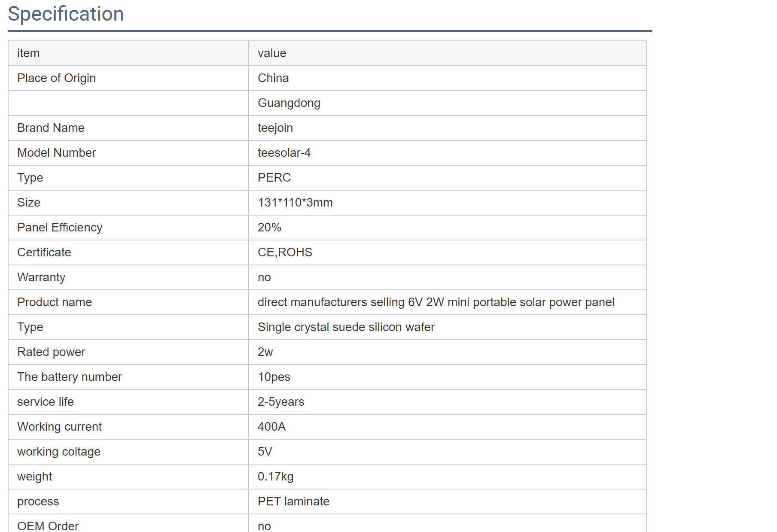The image size is (777, 532).
Task: Click the 'item' column header
Action: click(x=28, y=53)
